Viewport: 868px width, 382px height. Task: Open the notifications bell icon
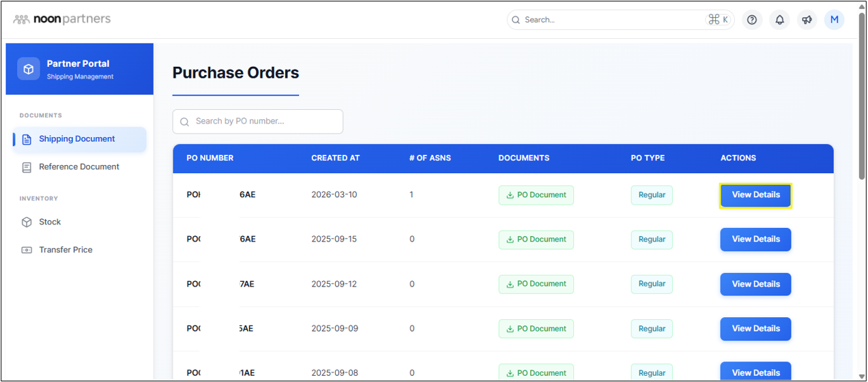click(779, 20)
